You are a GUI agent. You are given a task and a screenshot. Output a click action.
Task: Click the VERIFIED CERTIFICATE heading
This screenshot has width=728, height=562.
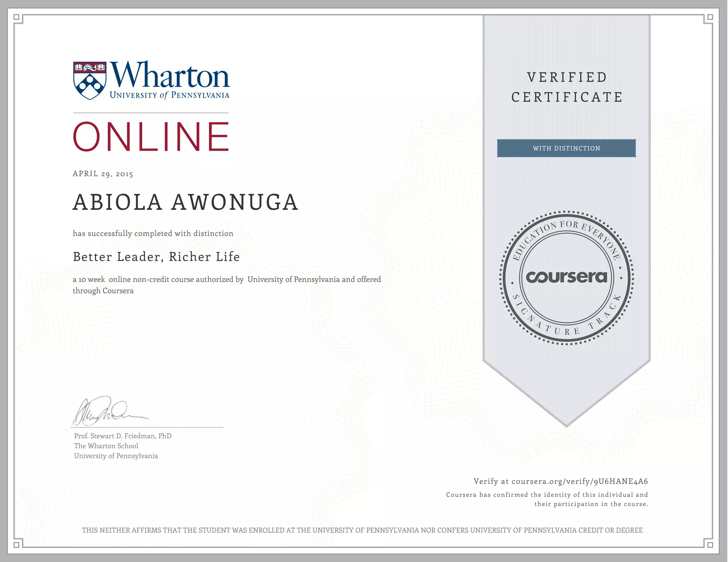pos(567,87)
